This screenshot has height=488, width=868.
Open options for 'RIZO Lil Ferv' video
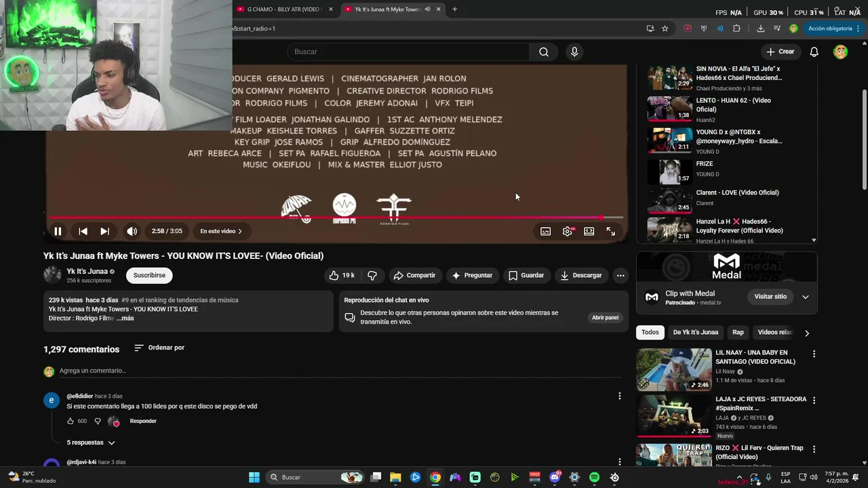pos(814,449)
